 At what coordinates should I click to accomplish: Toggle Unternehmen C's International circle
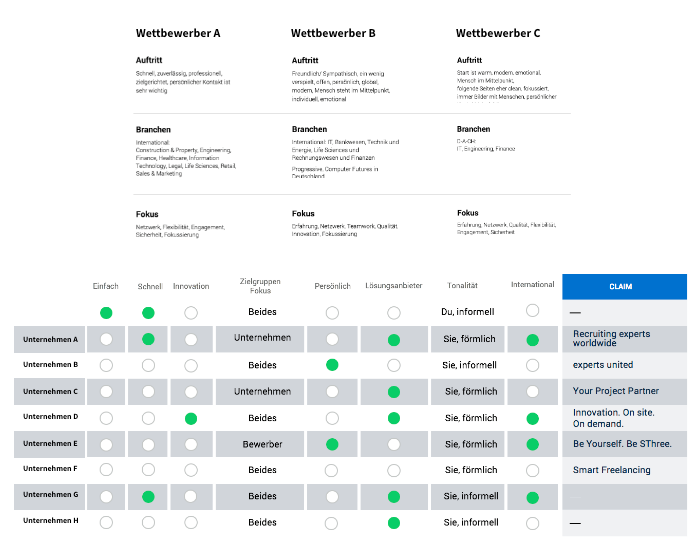[x=532, y=392]
